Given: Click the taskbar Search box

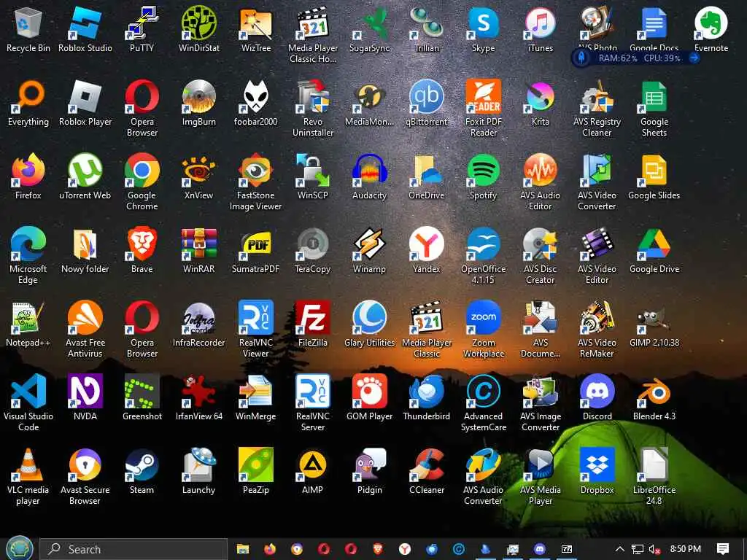Looking at the screenshot, I should tap(133, 549).
